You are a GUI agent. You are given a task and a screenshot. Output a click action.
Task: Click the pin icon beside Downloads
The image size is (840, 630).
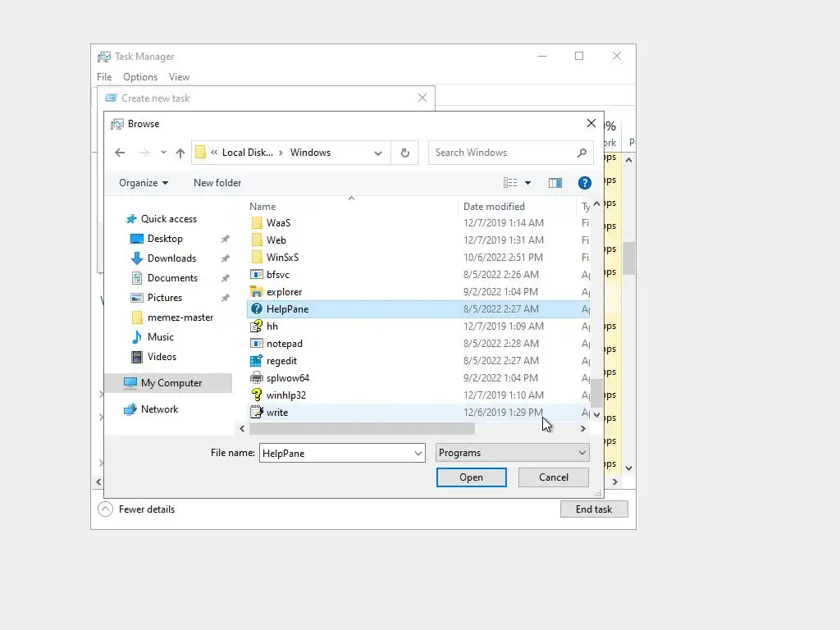(226, 258)
